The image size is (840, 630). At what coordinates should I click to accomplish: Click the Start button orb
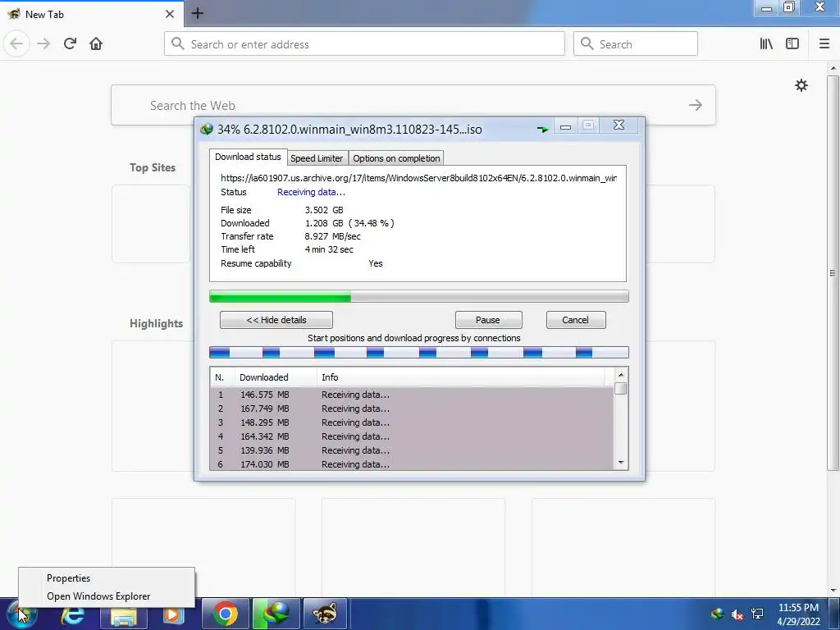(x=21, y=614)
